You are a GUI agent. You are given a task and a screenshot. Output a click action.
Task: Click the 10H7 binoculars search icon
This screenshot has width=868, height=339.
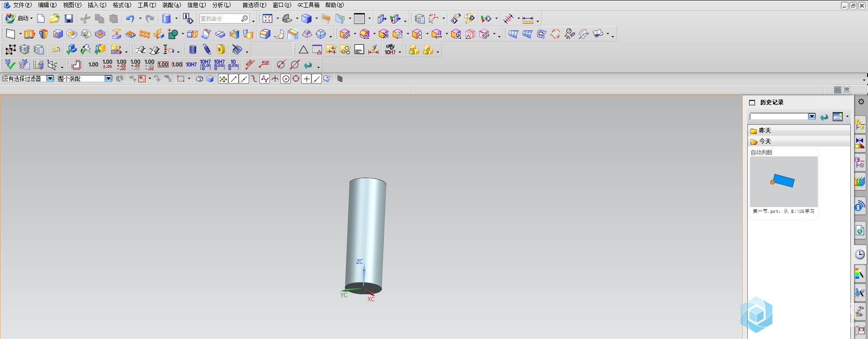click(x=390, y=50)
